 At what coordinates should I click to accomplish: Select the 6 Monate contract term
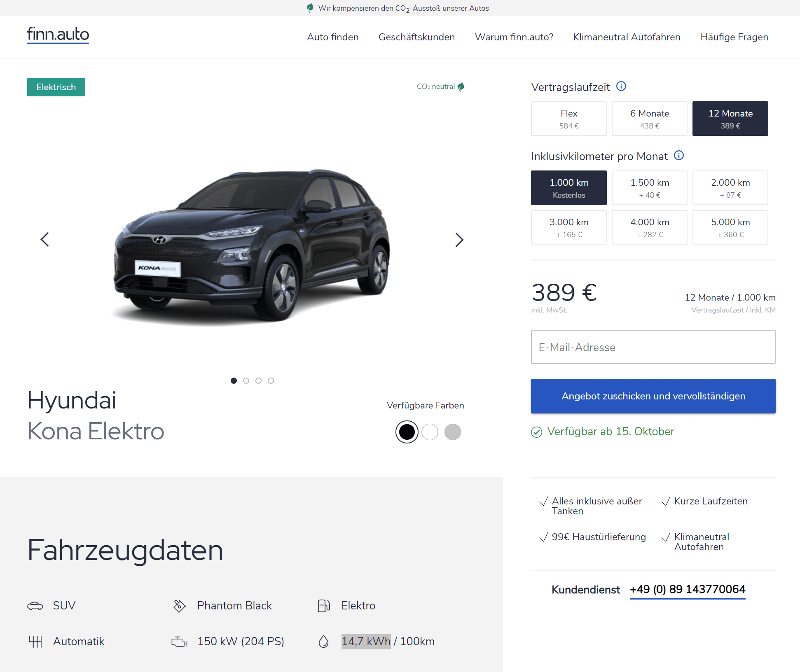(x=650, y=119)
